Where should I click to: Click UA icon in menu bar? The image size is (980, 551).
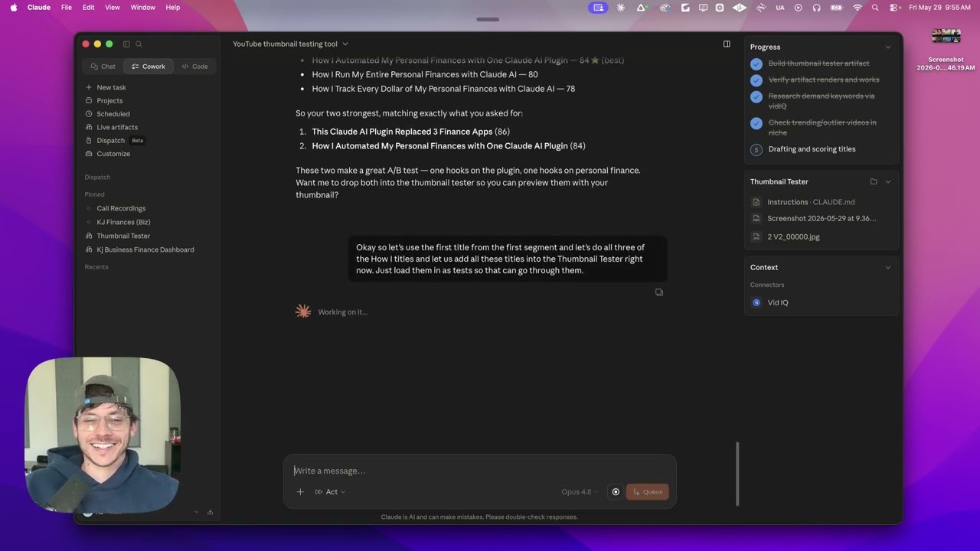(780, 8)
